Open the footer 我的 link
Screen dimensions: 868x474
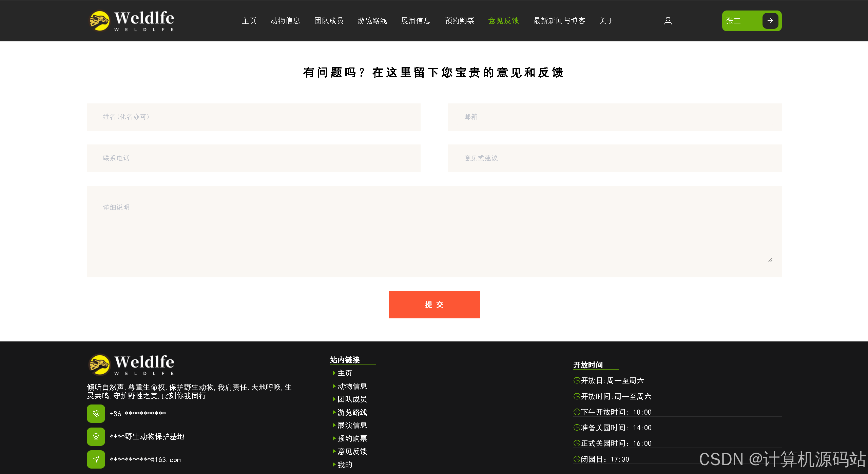[x=345, y=465]
